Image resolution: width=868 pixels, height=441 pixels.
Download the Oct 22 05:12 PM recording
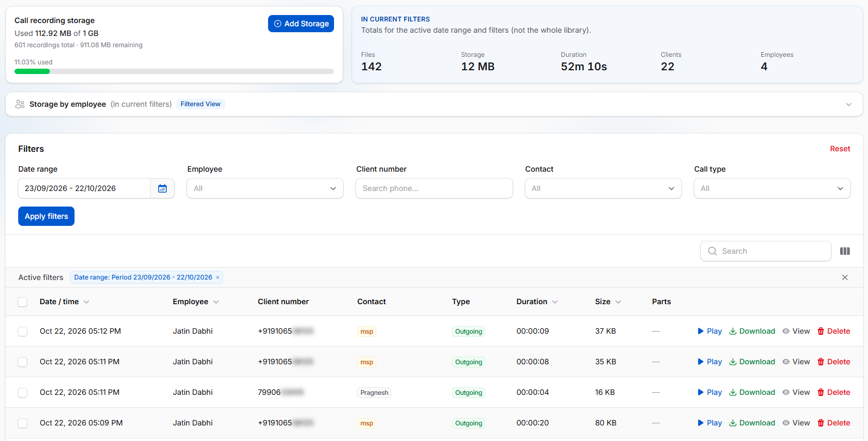(x=752, y=331)
